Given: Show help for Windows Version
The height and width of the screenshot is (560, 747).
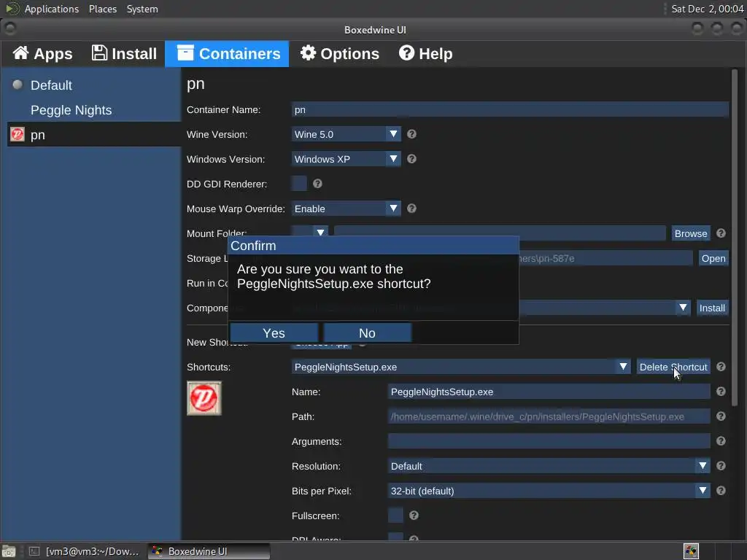Looking at the screenshot, I should pyautogui.click(x=411, y=159).
